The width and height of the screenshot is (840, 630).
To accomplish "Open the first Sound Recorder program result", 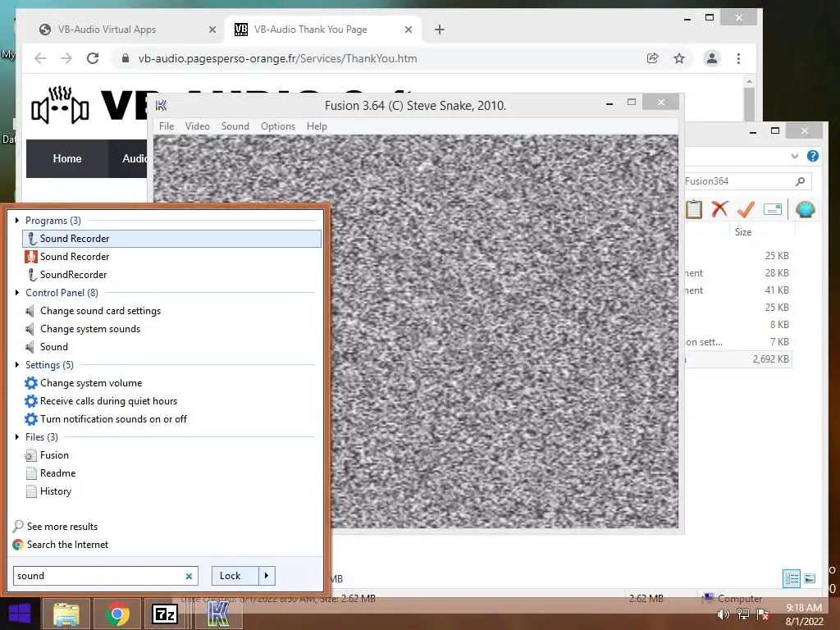I will pyautogui.click(x=171, y=239).
